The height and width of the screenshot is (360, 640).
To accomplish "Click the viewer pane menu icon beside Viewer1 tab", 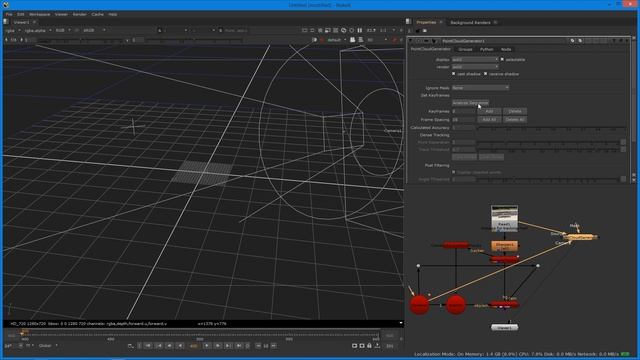I will click(6, 22).
